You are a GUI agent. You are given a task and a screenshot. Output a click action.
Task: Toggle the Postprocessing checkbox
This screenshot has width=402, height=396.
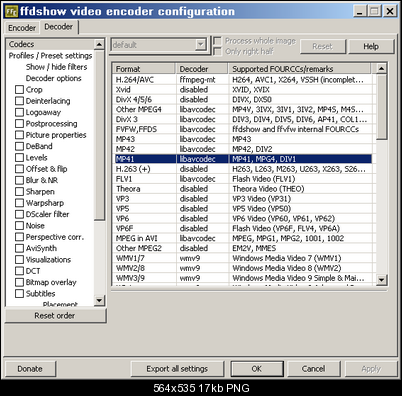click(x=20, y=123)
